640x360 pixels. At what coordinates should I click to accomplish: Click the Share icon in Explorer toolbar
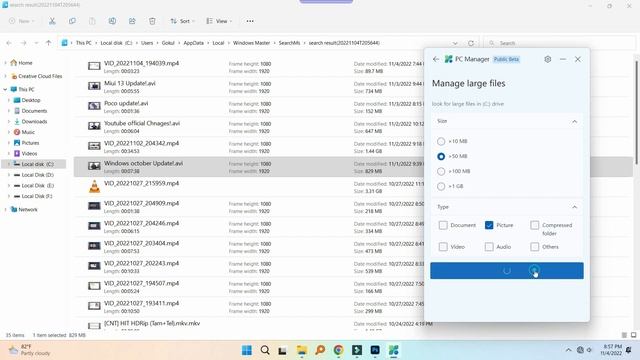[x=132, y=21]
